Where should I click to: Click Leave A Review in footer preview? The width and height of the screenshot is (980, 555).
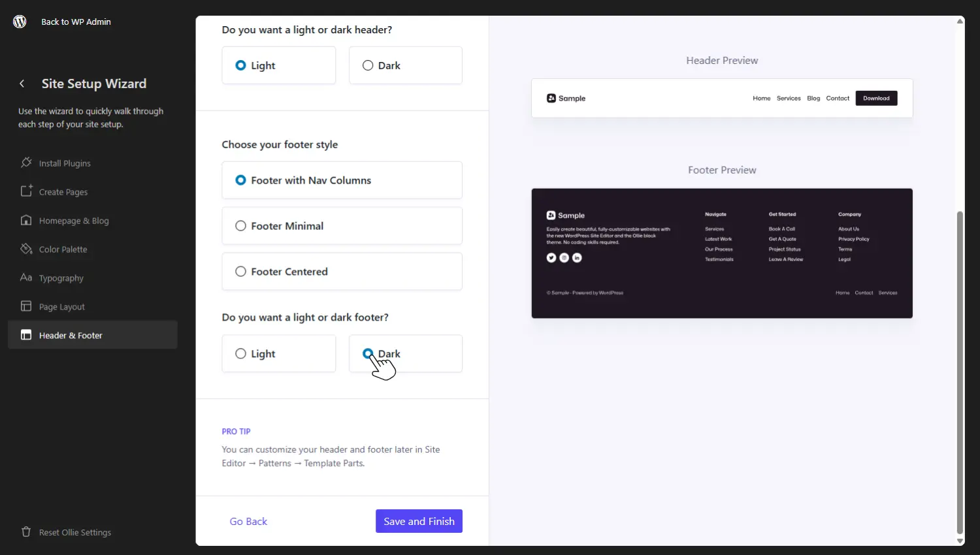click(786, 259)
